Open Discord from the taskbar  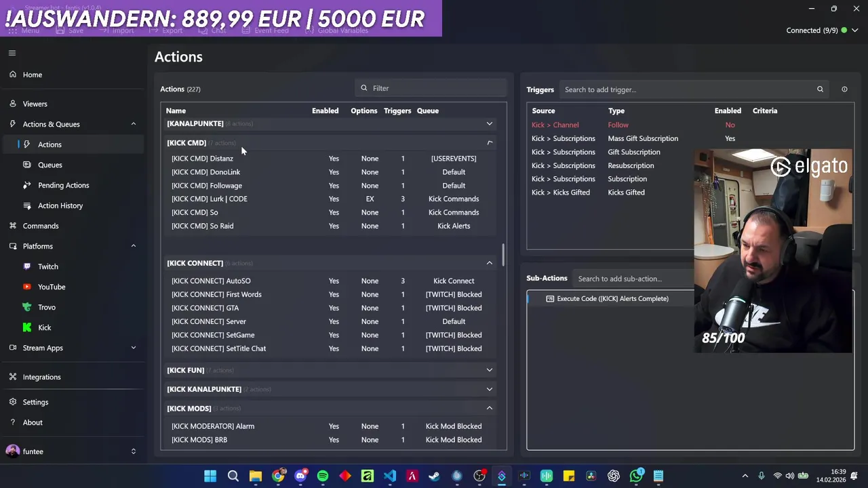pyautogui.click(x=300, y=476)
